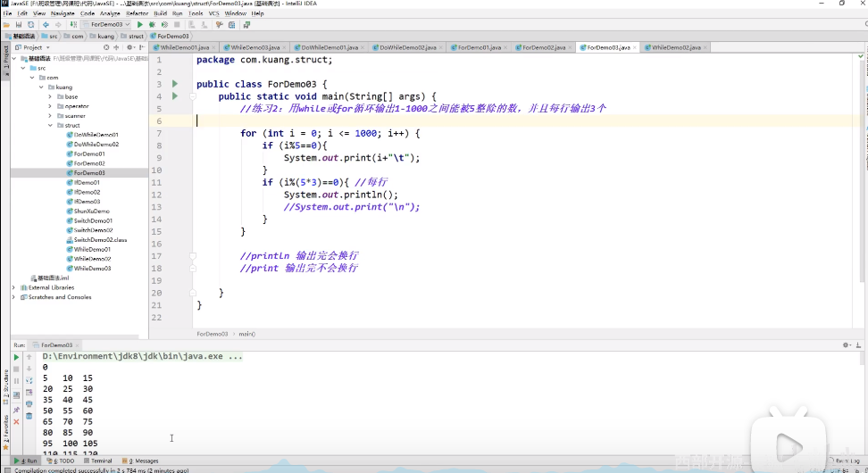
Task: Navigate back using the left arrow icon
Action: click(46, 25)
